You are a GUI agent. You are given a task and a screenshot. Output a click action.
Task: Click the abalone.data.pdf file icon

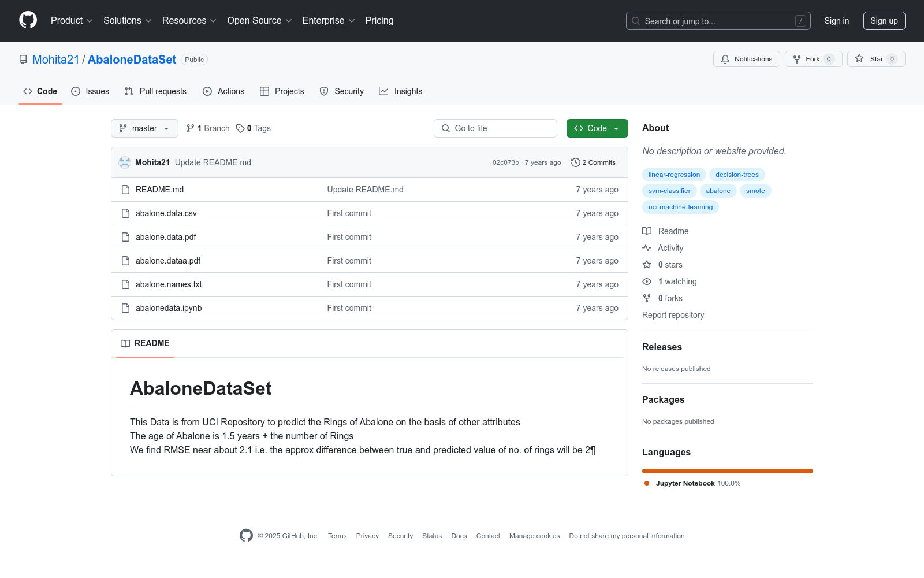tap(125, 237)
